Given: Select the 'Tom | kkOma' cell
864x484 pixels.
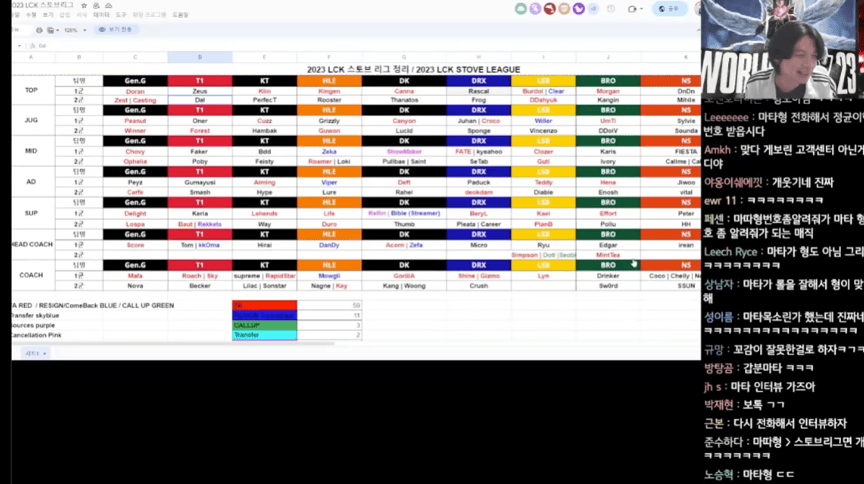Looking at the screenshot, I should coord(200,245).
